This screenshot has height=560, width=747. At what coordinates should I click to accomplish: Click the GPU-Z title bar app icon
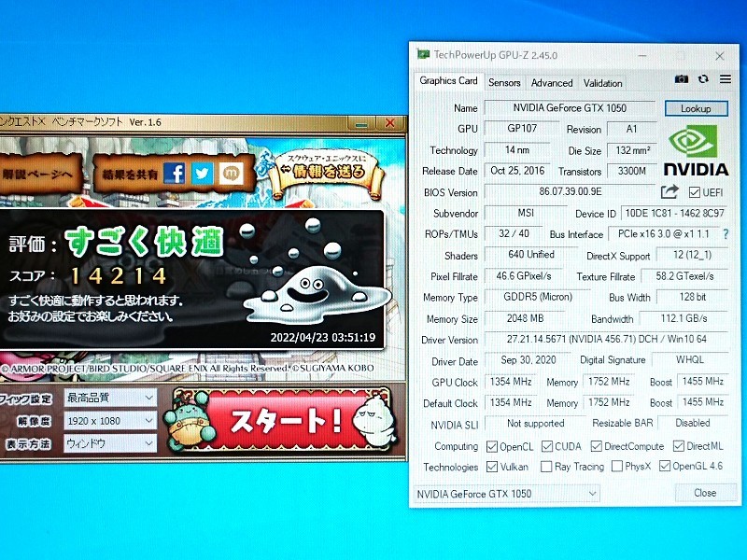click(x=423, y=54)
